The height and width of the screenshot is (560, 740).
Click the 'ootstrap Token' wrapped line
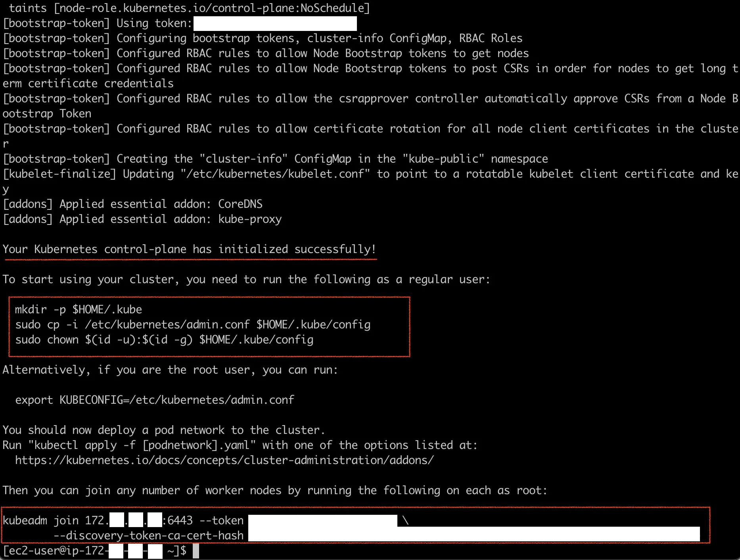pos(47,113)
